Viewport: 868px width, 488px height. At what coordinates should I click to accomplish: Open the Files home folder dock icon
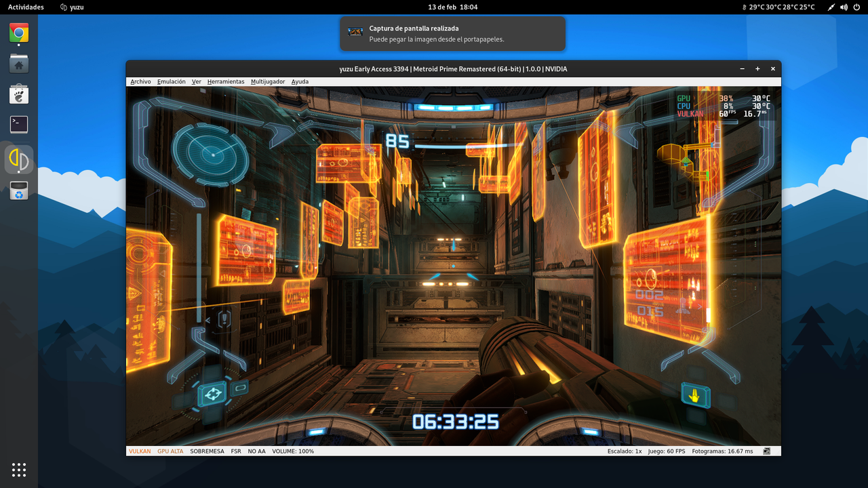pyautogui.click(x=19, y=64)
